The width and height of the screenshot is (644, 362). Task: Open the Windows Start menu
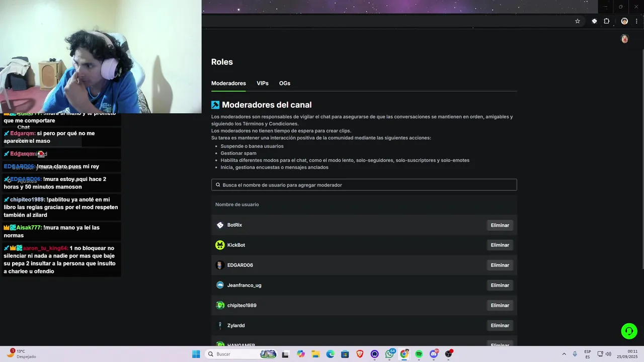click(196, 354)
